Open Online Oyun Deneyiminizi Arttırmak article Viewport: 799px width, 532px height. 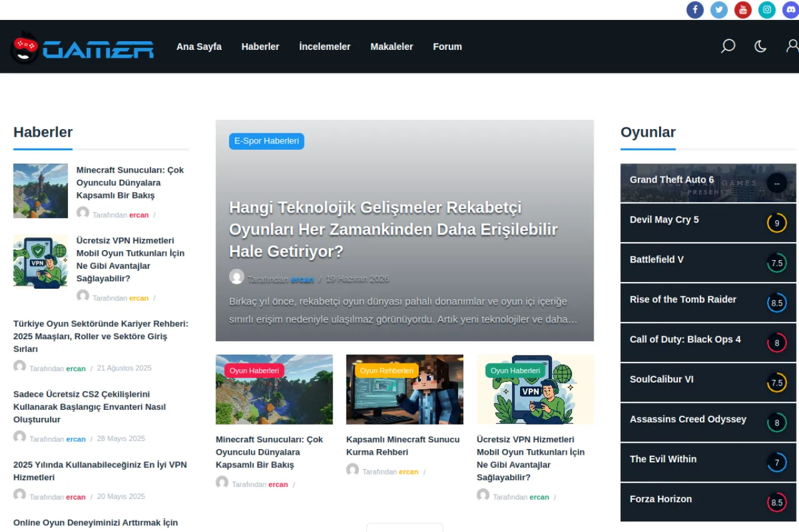(96, 523)
